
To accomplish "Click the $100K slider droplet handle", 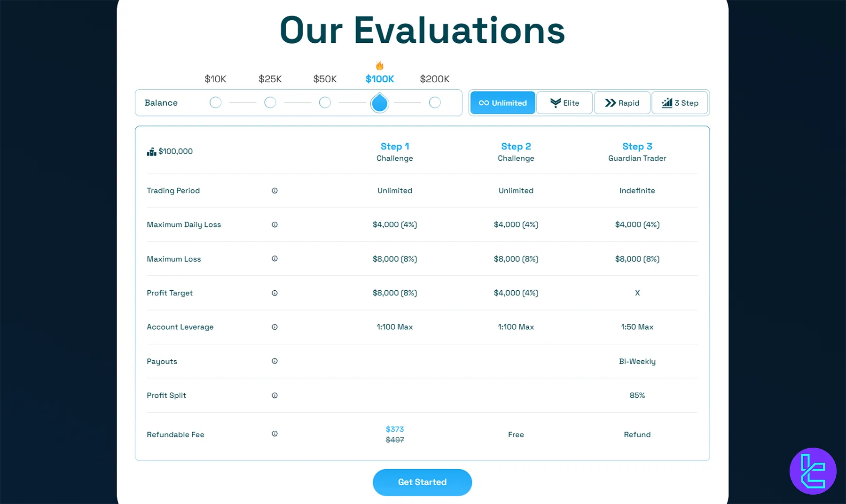I will point(380,103).
